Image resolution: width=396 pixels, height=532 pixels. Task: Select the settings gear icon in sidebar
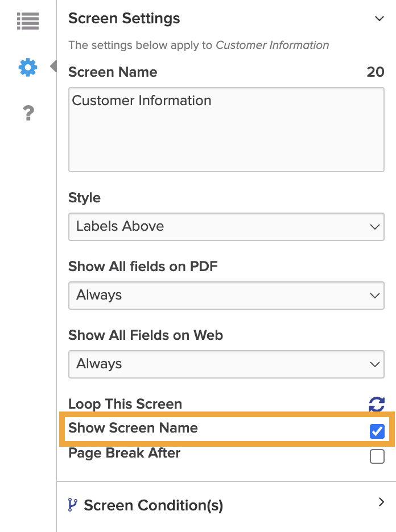point(27,67)
